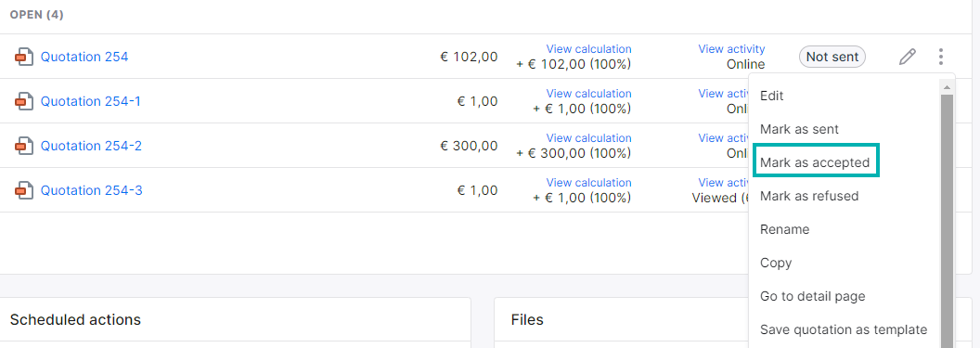Choose Save quotation as template
Image resolution: width=980 pixels, height=348 pixels.
coord(844,329)
